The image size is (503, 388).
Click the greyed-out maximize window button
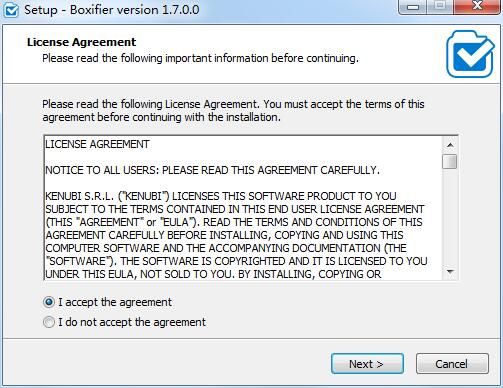pyautogui.click(x=440, y=7)
